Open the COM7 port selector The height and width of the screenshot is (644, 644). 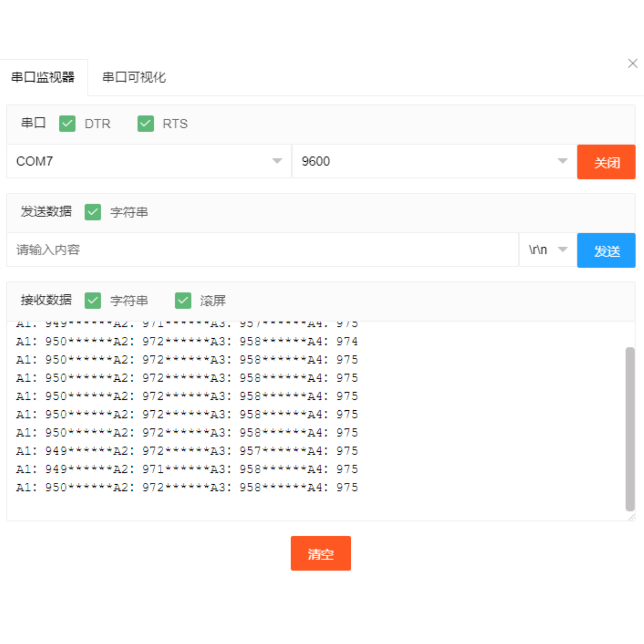point(145,161)
